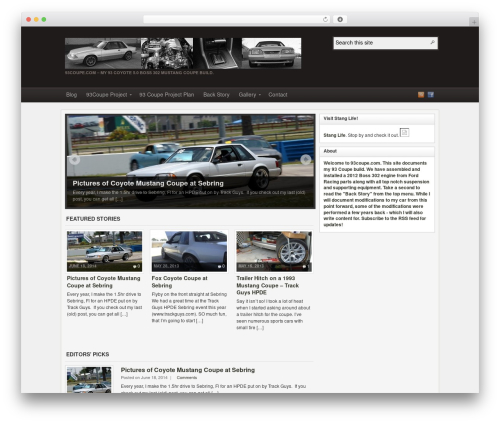The image size is (500, 423).
Task: Click the Visit Stang Life! widget heading
Action: coord(341,118)
